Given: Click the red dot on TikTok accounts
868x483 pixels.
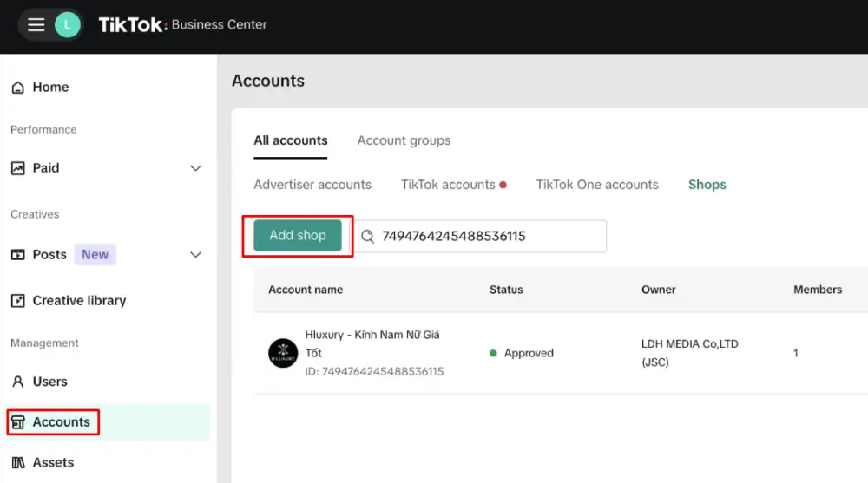Looking at the screenshot, I should [x=503, y=185].
